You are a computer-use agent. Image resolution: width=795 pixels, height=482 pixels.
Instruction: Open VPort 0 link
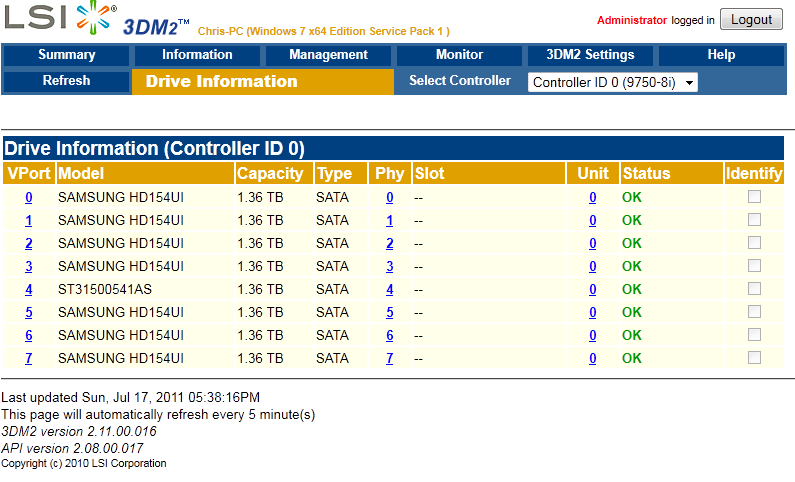click(x=28, y=197)
